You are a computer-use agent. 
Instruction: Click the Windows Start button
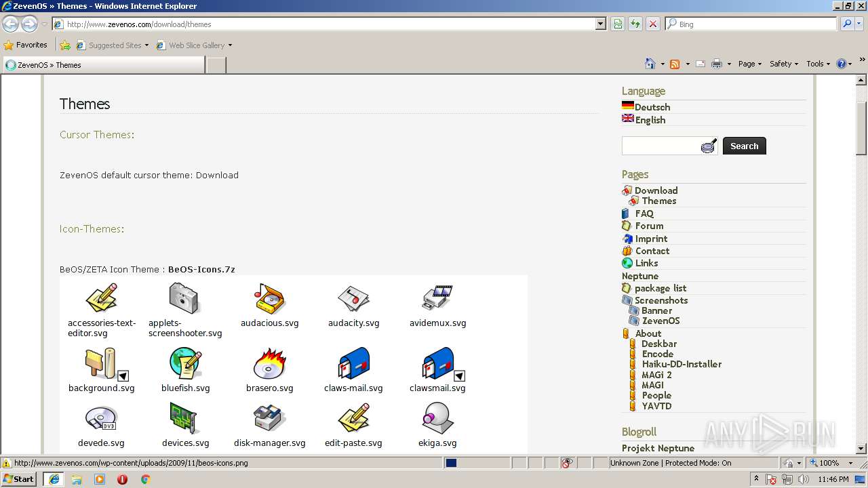[x=18, y=479]
